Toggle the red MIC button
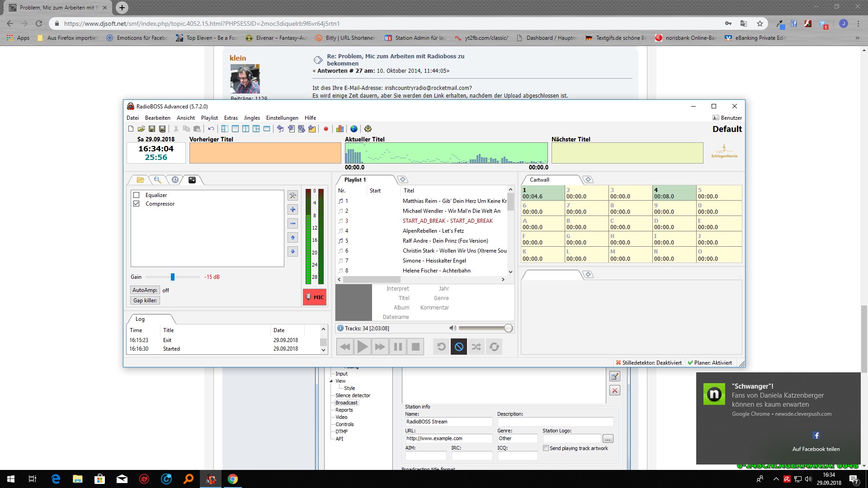 click(315, 297)
